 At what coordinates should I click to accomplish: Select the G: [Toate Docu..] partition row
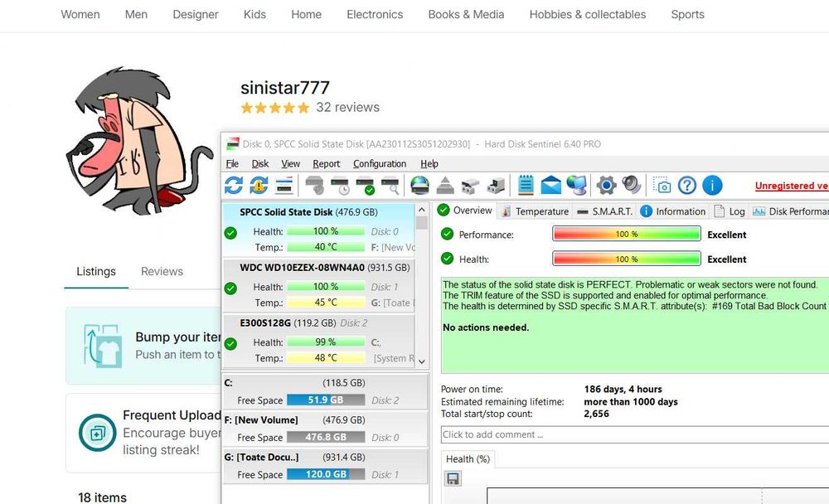pos(325,466)
